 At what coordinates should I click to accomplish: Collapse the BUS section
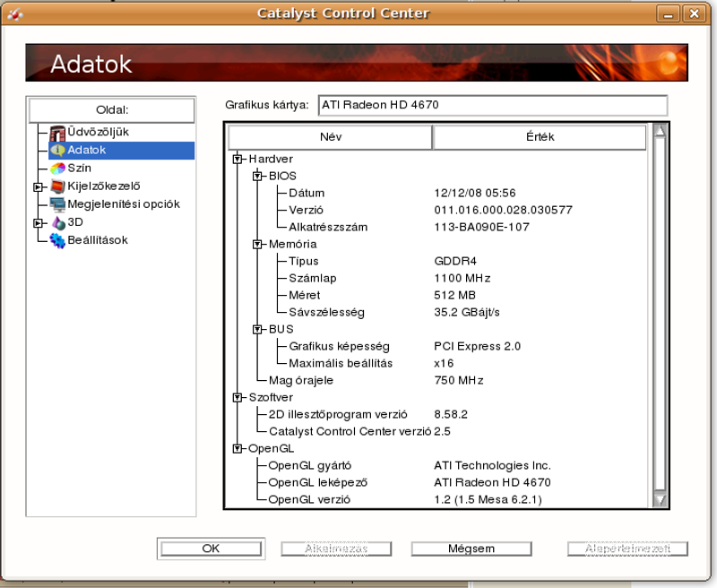(257, 329)
